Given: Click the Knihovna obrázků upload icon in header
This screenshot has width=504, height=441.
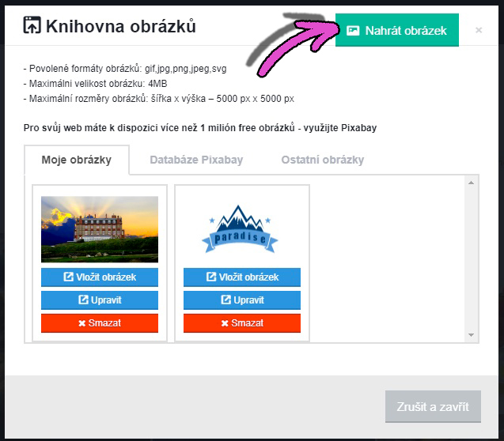Looking at the screenshot, I should 32,25.
